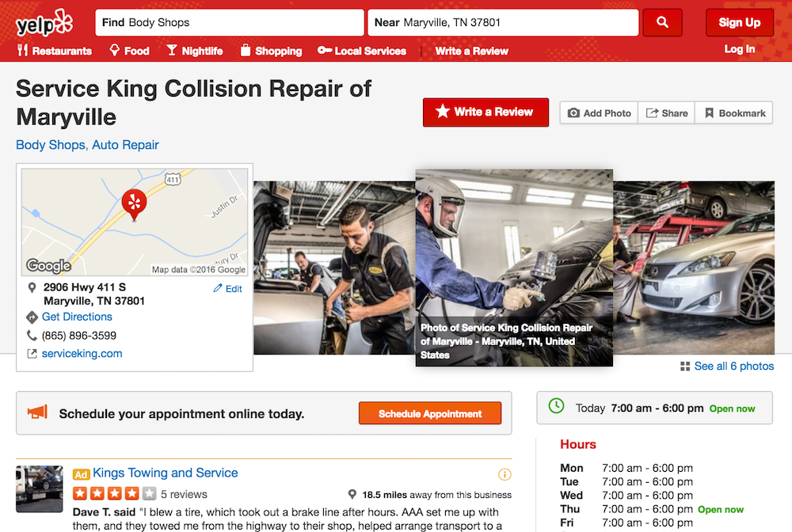The width and height of the screenshot is (792, 532).
Task: Click Schedule Appointment button
Action: 430,413
